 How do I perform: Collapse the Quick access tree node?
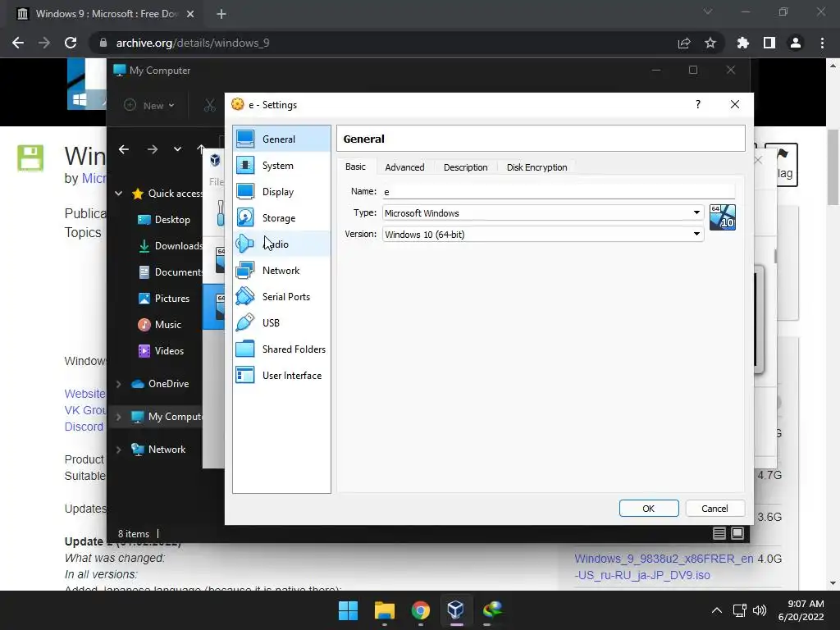118,194
